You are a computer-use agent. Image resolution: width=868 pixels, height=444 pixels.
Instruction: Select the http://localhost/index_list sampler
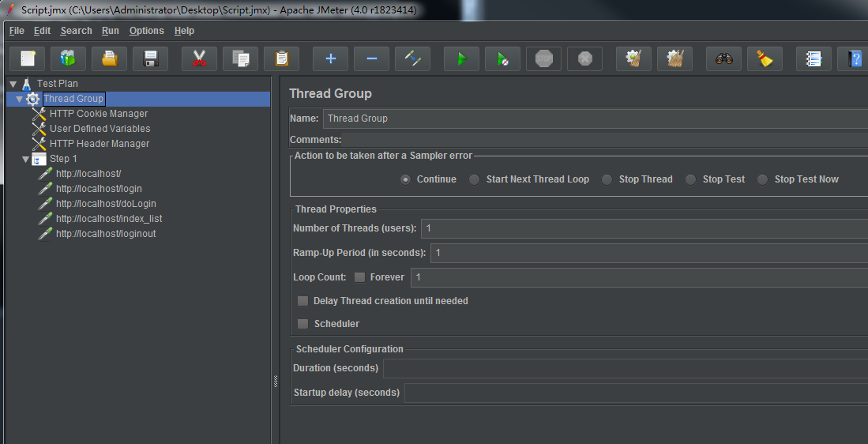[x=109, y=219]
